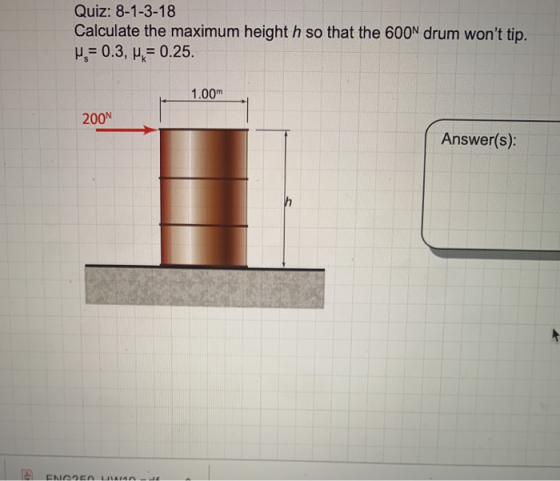This screenshot has width=560, height=481.
Task: Click the red force arrow pointing at drum
Action: click(x=126, y=130)
